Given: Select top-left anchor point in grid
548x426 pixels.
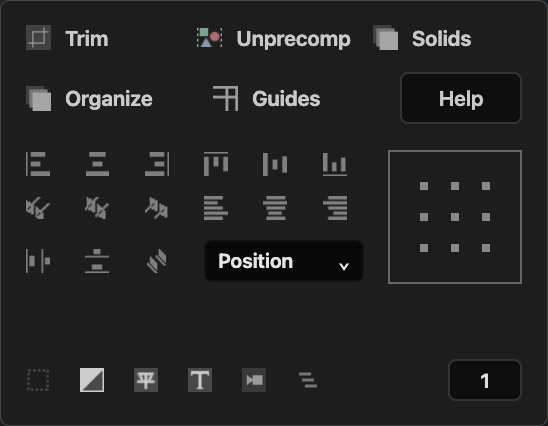Looking at the screenshot, I should 424,186.
